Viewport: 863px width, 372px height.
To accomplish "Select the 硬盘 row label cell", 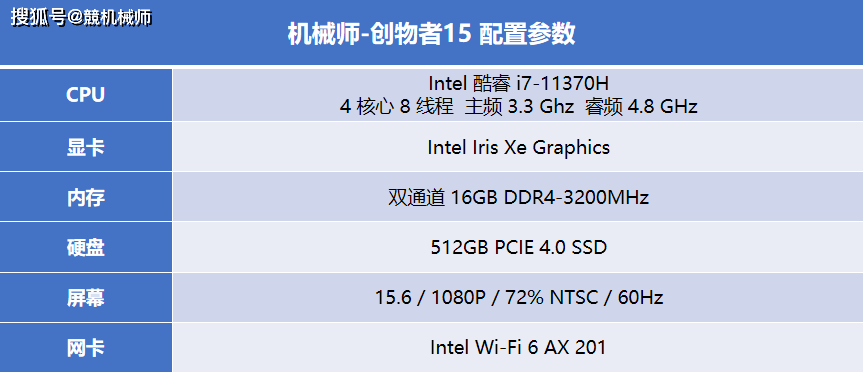I will (86, 248).
